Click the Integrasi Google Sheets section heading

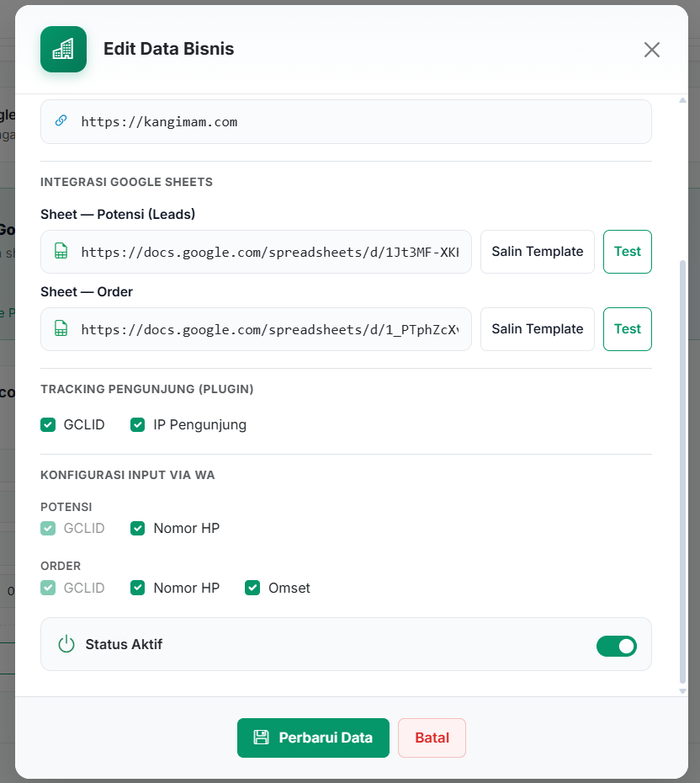126,182
